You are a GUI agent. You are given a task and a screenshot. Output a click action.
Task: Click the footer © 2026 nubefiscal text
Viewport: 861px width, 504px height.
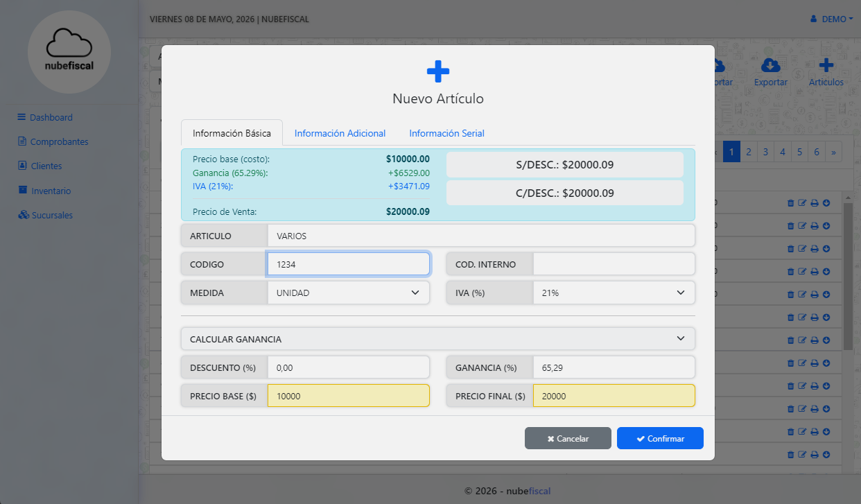click(507, 491)
